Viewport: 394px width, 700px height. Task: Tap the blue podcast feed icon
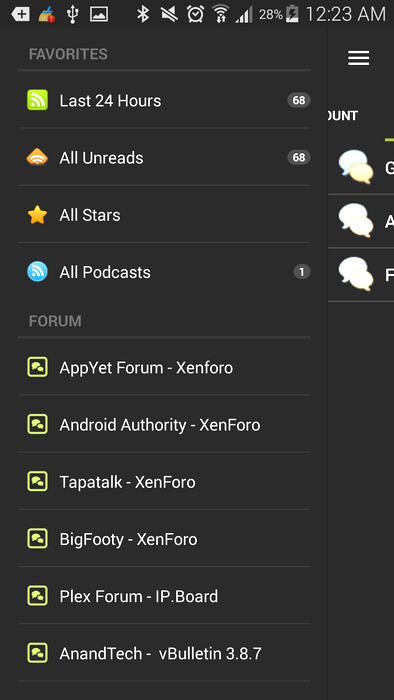[37, 272]
